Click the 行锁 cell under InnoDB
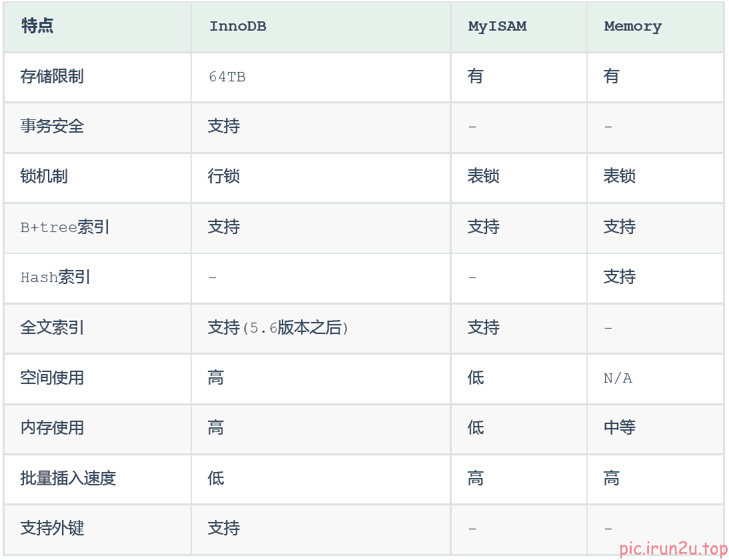The height and width of the screenshot is (560, 729). click(x=224, y=177)
